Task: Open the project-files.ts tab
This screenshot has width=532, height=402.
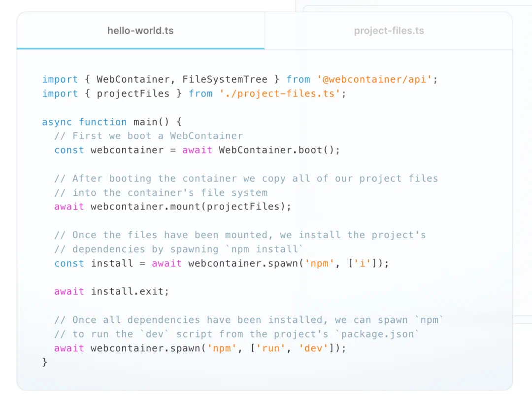Action: point(389,31)
